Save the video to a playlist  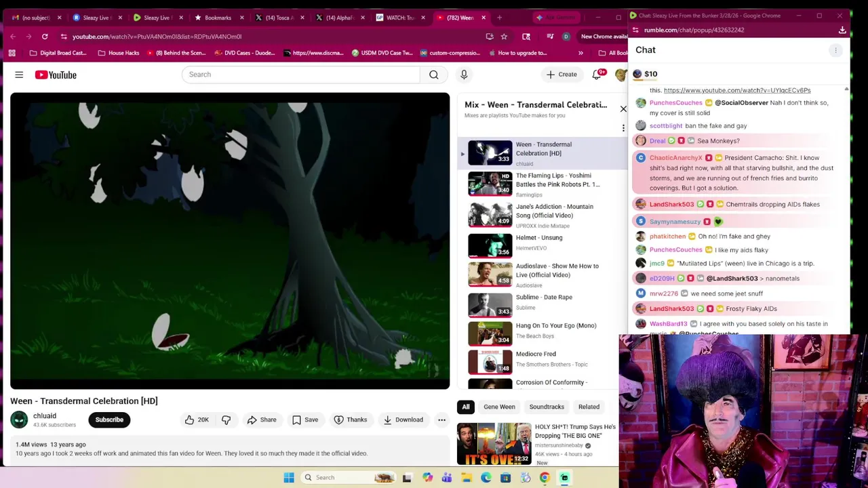(304, 420)
